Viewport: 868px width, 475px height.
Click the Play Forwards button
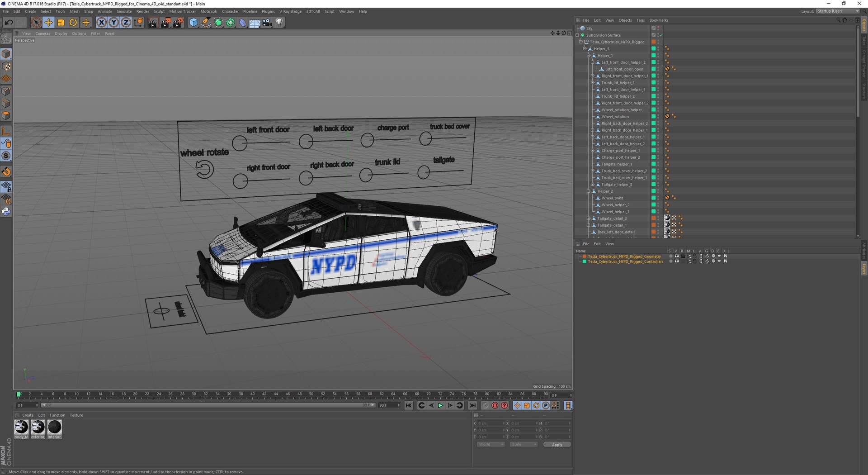pos(440,405)
